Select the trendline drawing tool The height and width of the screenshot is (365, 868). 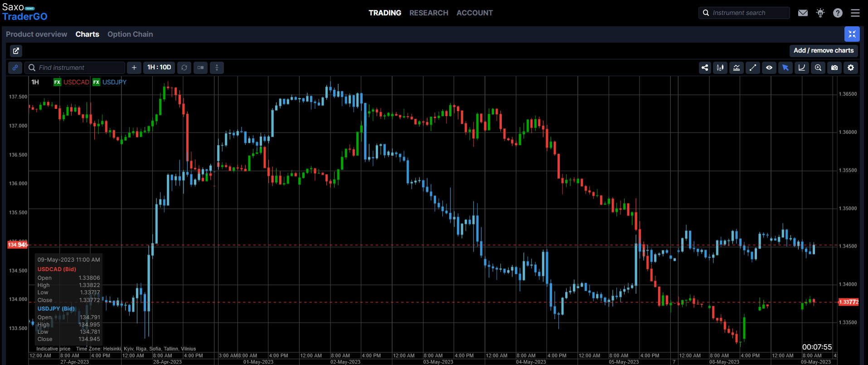[x=753, y=68]
